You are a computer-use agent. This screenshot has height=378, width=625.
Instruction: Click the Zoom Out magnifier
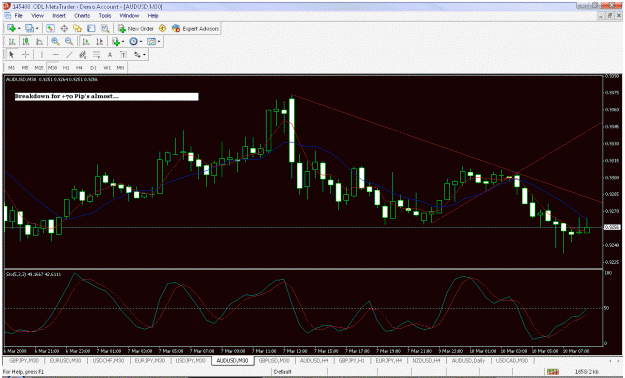(x=69, y=41)
